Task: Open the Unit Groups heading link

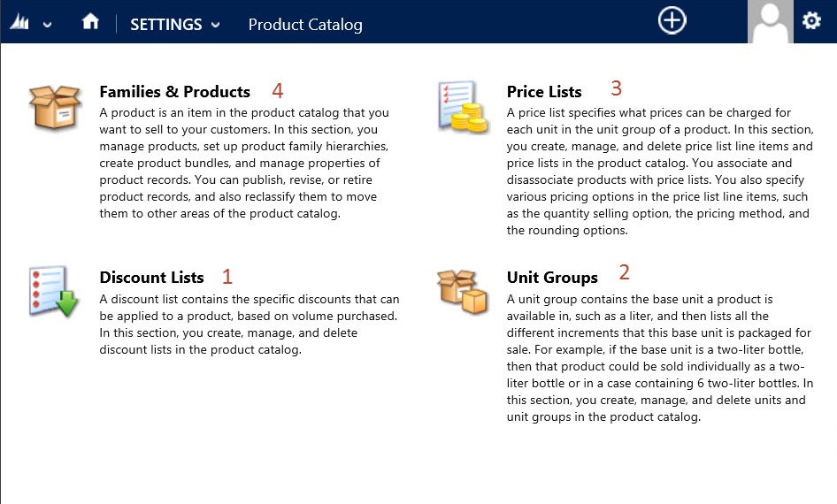Action: [552, 278]
